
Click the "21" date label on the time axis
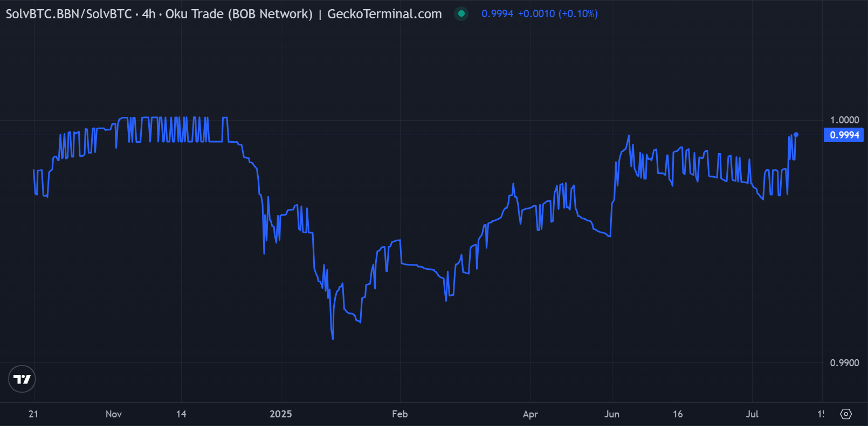point(33,414)
